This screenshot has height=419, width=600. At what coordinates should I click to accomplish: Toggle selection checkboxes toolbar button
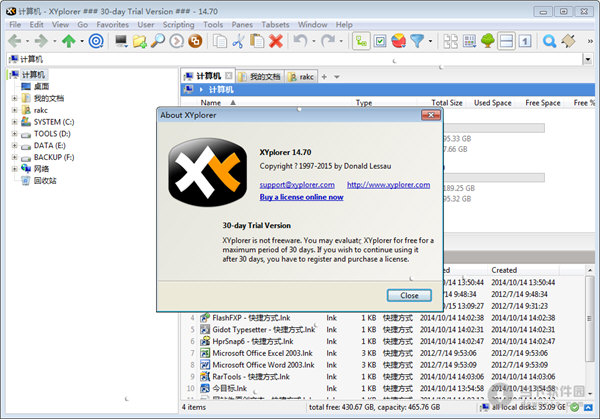point(380,41)
